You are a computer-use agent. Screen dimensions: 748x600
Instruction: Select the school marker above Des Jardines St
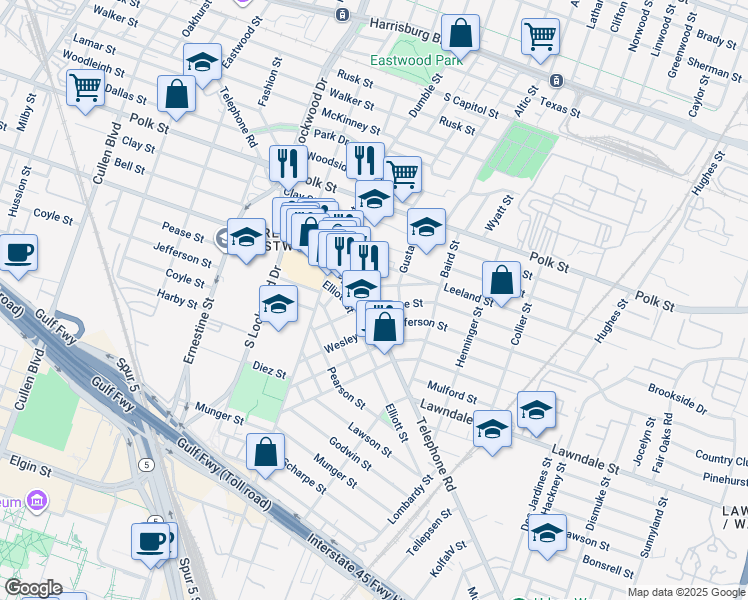pos(536,411)
